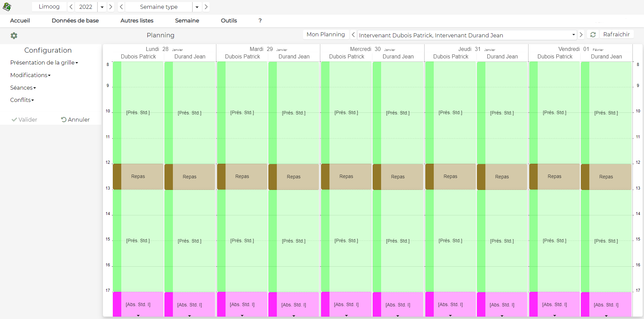
Task: Expand the Conflits section
Action: click(x=22, y=100)
